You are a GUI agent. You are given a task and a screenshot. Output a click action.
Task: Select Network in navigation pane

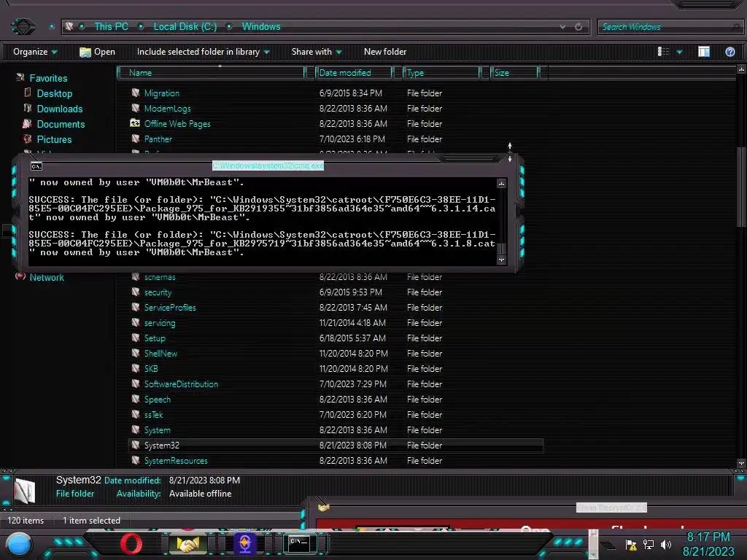click(46, 278)
